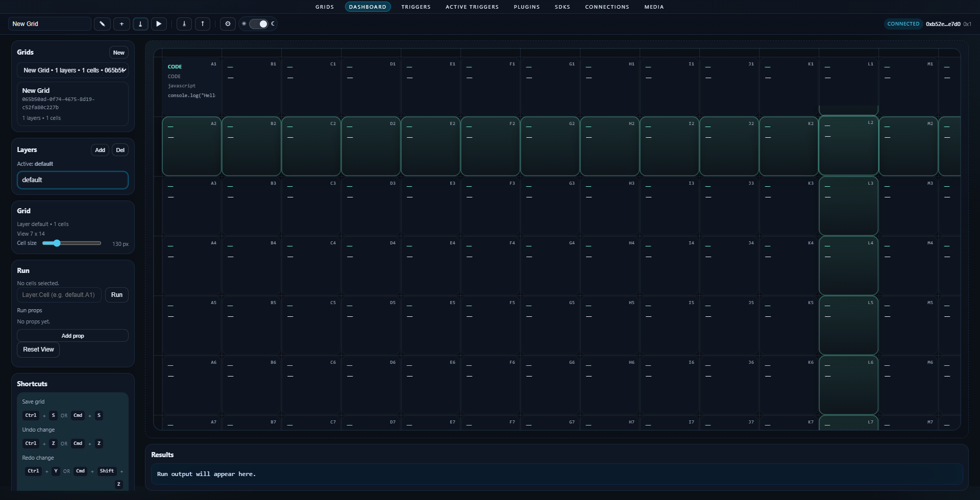
Task: Click the Add prop button
Action: click(x=73, y=336)
